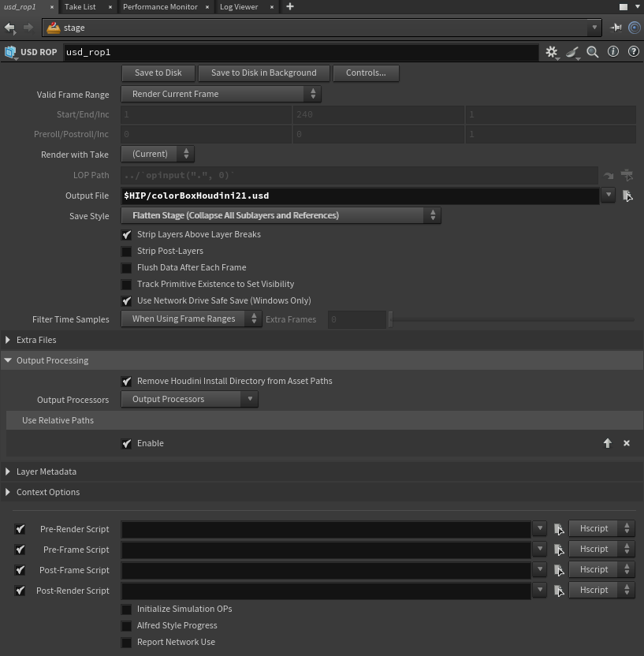Click the Save to Disk button

[158, 73]
